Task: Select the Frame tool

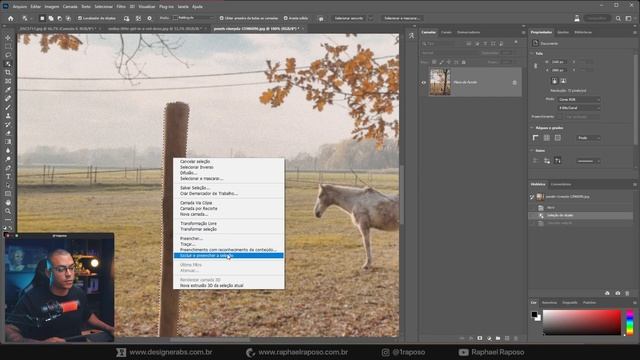Action: point(8,81)
